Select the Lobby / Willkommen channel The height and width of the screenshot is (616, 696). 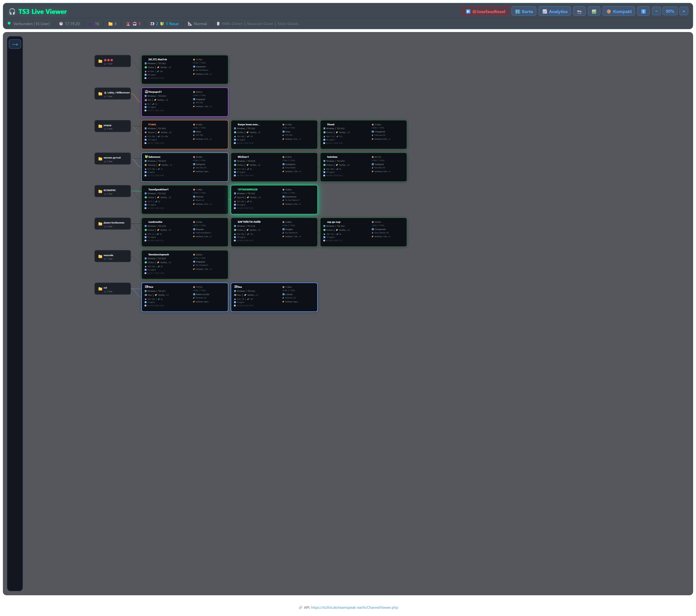113,94
